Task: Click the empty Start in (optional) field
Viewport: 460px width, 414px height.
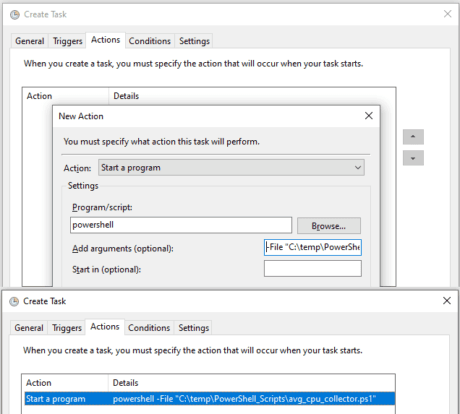Action: pos(313,269)
